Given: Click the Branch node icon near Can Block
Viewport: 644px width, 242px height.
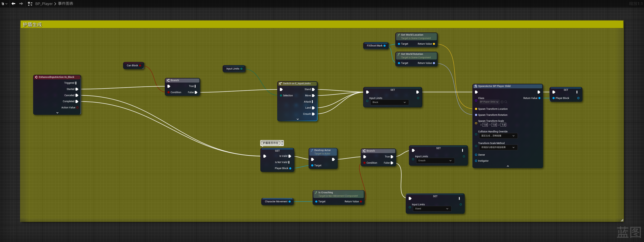Looking at the screenshot, I should (168, 80).
